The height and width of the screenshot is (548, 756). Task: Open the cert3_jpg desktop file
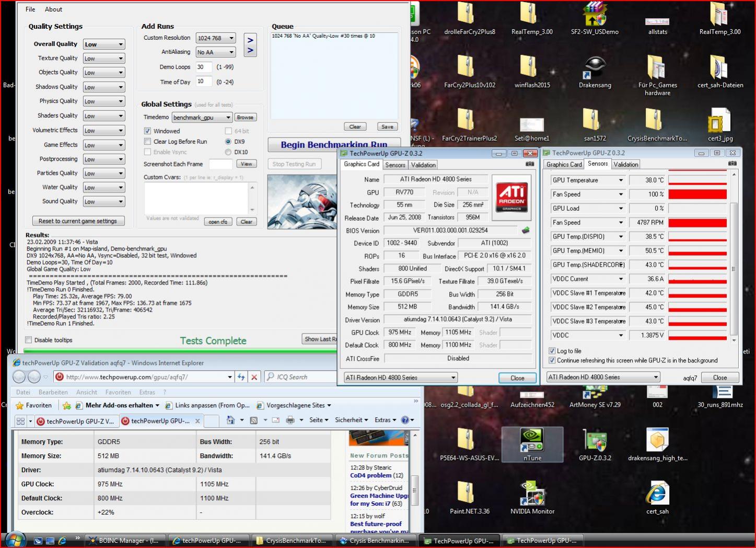(720, 125)
